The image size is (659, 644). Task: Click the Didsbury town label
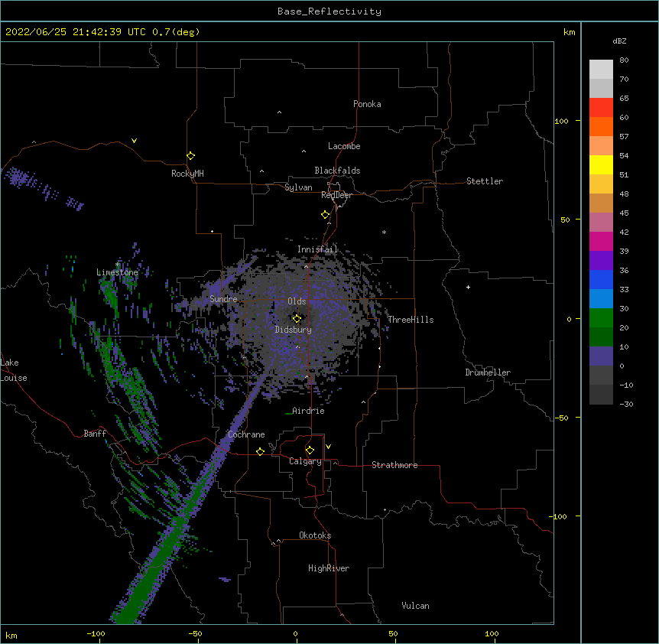tap(294, 330)
